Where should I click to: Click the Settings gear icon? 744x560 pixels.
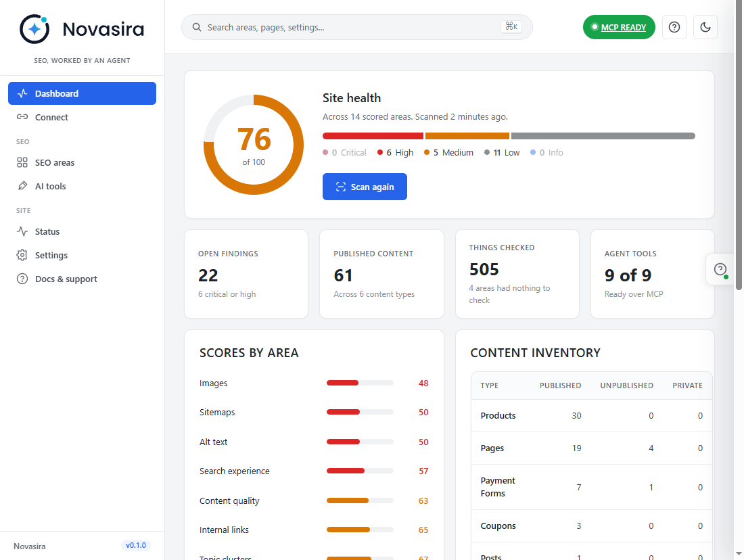tap(22, 255)
